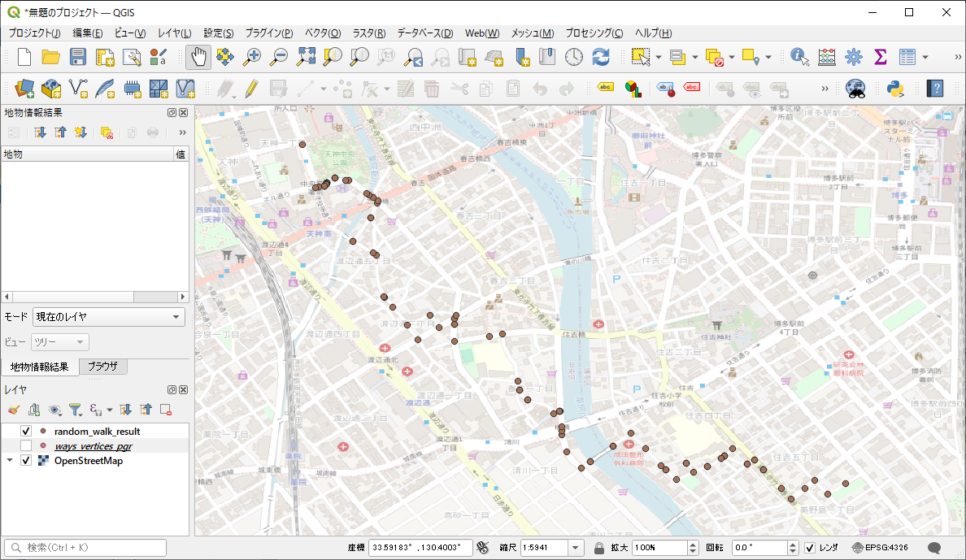Open the field statistics Sigma tool
This screenshot has width=966, height=560.
(x=880, y=57)
